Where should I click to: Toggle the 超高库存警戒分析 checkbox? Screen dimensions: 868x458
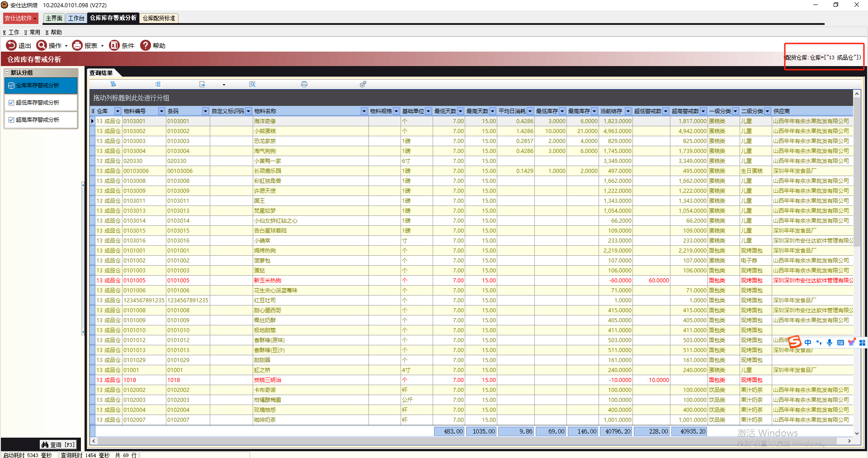[x=11, y=120]
